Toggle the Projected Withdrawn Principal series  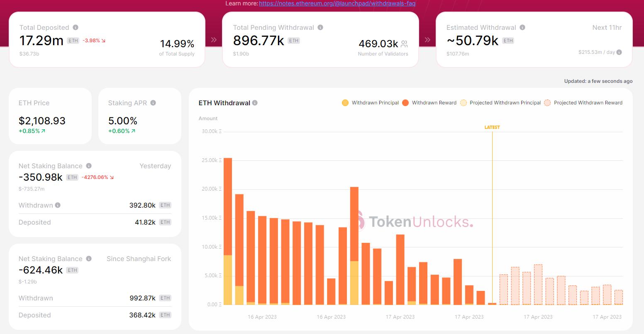point(500,103)
